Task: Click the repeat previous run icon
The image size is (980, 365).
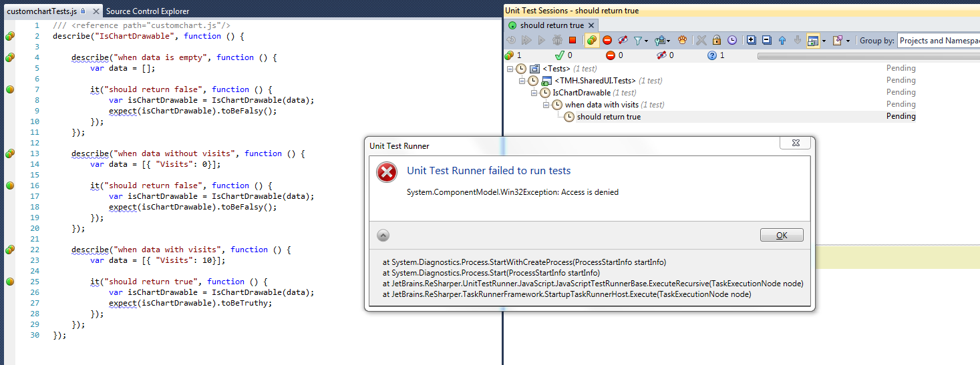Action: click(x=511, y=40)
